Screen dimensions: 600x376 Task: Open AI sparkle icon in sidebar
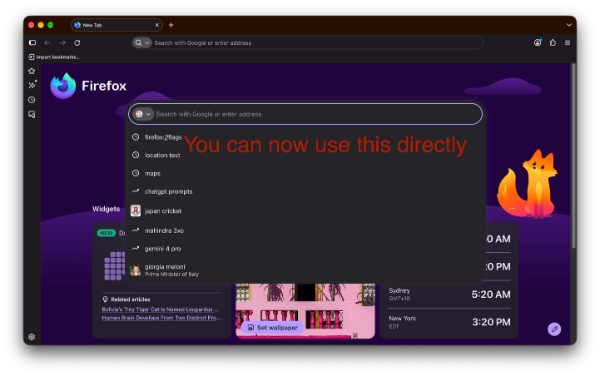pos(32,85)
